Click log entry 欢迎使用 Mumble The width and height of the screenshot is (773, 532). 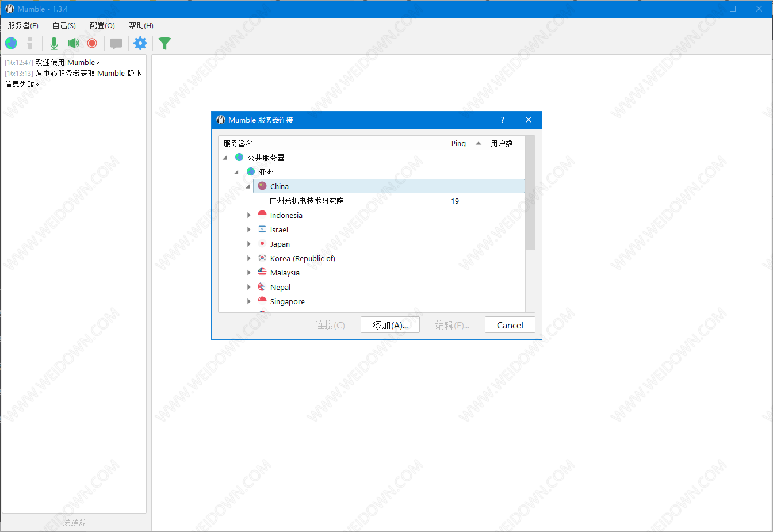pyautogui.click(x=67, y=62)
